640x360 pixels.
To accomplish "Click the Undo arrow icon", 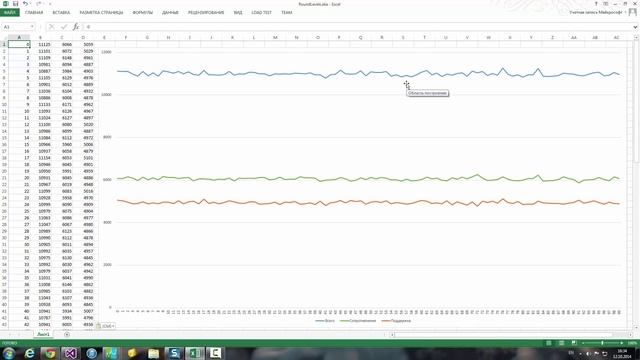I will (25, 4).
